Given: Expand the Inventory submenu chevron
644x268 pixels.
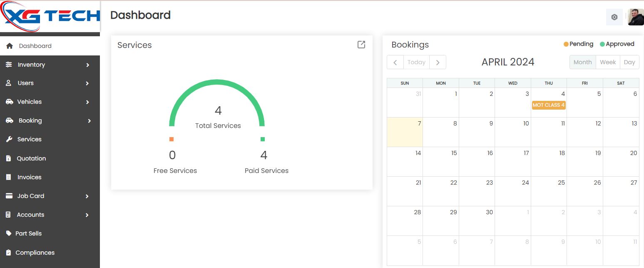Looking at the screenshot, I should tap(87, 65).
